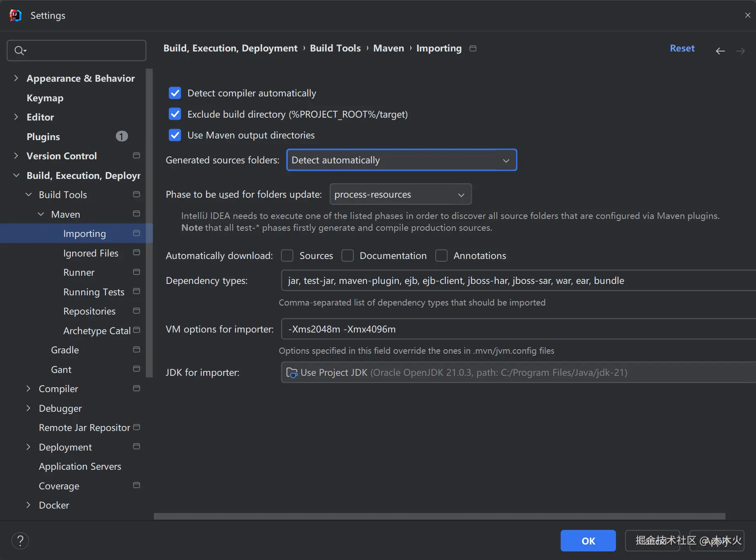Click project-level icon next to Gant
756x560 pixels.
[136, 369]
